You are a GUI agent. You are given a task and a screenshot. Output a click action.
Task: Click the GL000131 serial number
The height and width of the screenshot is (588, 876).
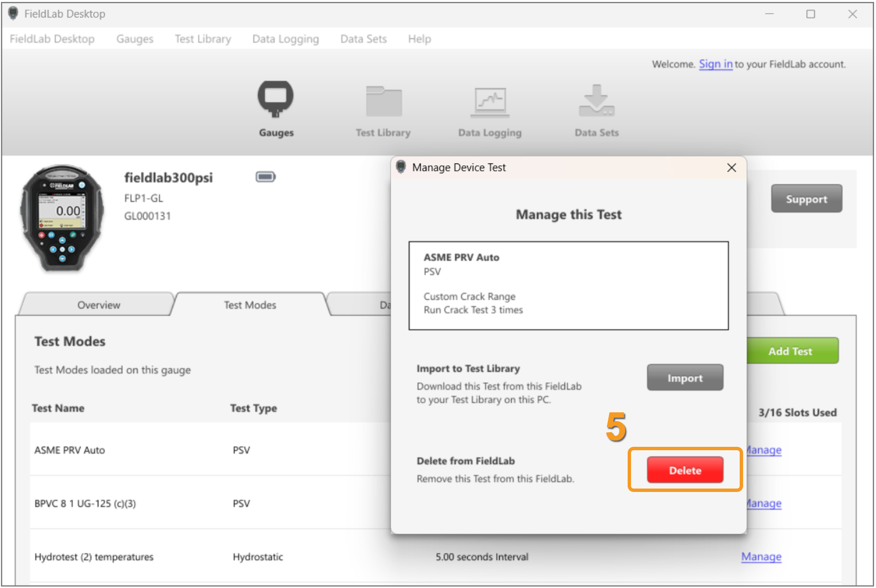coord(147,216)
